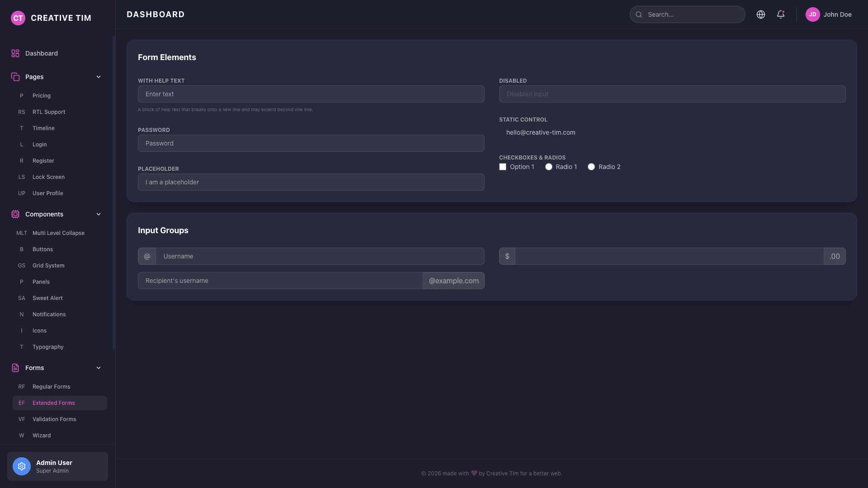The width and height of the screenshot is (868, 488).
Task: Collapse the Components section chevron
Action: click(99, 214)
